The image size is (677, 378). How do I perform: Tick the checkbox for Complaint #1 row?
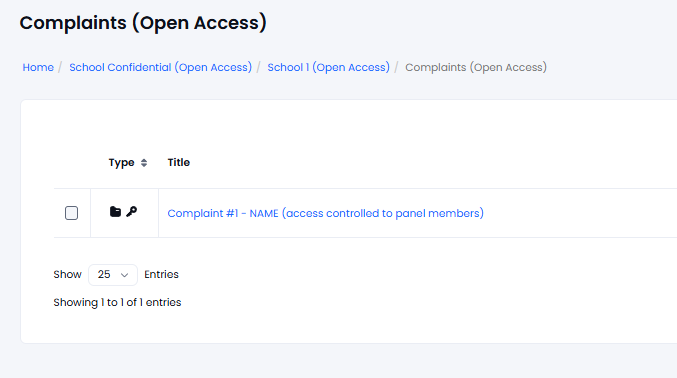tap(71, 213)
